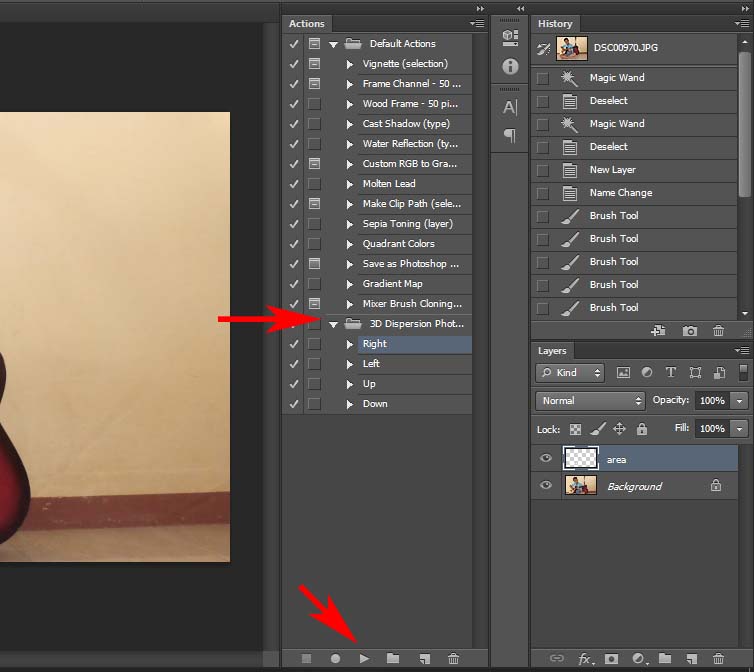Screen dimensions: 754x672
Task: Select the History panel tab
Action: [x=555, y=24]
